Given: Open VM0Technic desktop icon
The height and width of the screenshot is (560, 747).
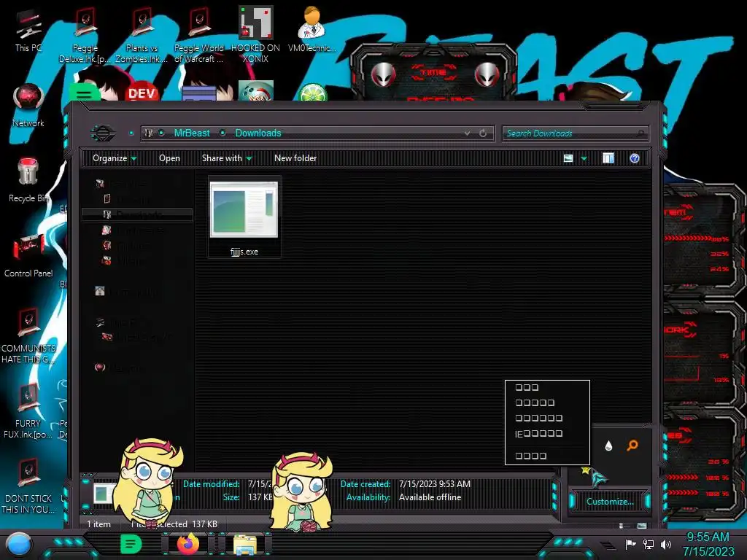Looking at the screenshot, I should 312,28.
